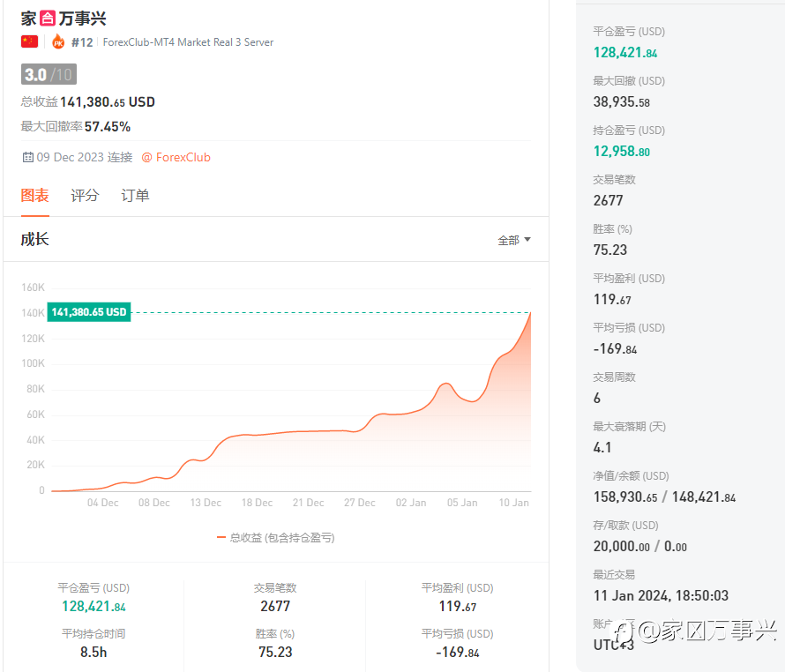The width and height of the screenshot is (785, 672).
Task: Click sidebar win rate 75.23
Action: click(x=609, y=250)
